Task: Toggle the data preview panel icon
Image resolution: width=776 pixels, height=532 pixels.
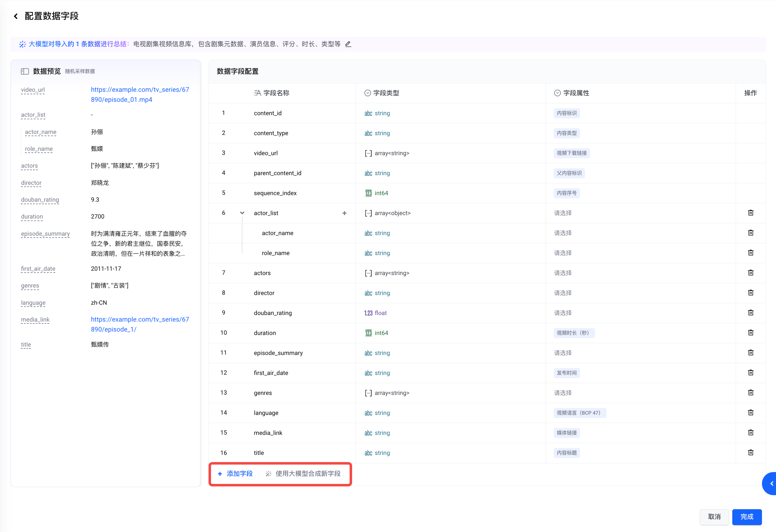Action: (25, 71)
